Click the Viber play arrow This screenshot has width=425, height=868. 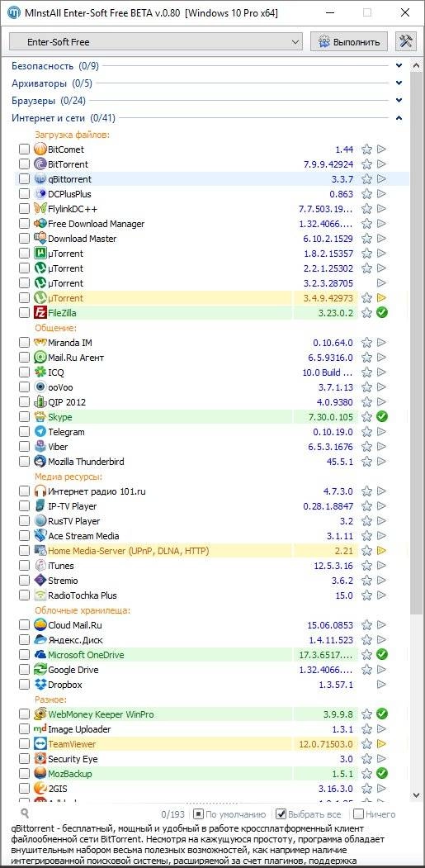tap(381, 447)
